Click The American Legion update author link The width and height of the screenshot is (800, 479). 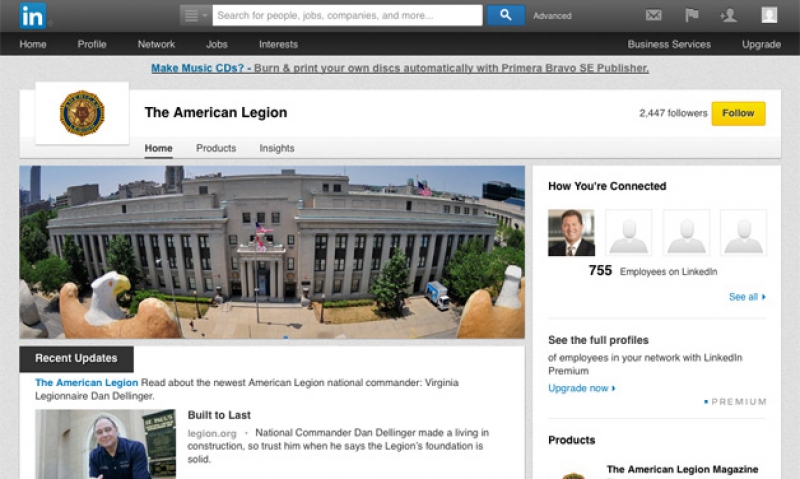(86, 383)
